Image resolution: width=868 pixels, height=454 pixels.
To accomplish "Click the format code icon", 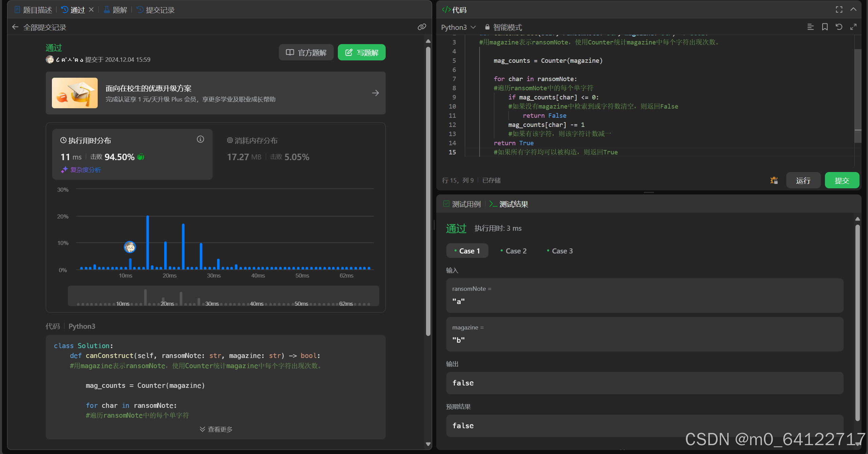I will [x=810, y=27].
